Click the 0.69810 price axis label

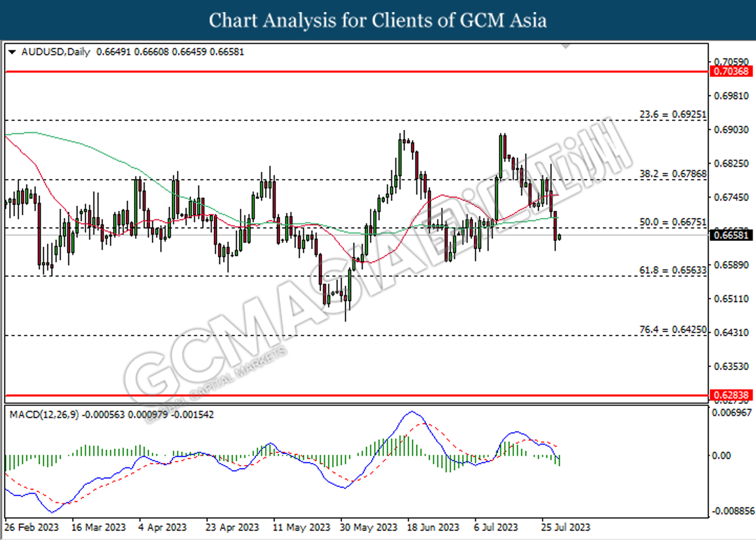[731, 96]
